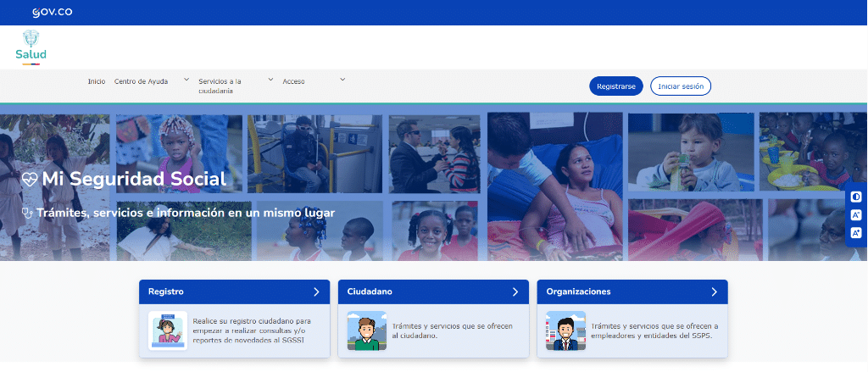The width and height of the screenshot is (868, 372).
Task: Click the Registro card avatar illustration
Action: [168, 330]
